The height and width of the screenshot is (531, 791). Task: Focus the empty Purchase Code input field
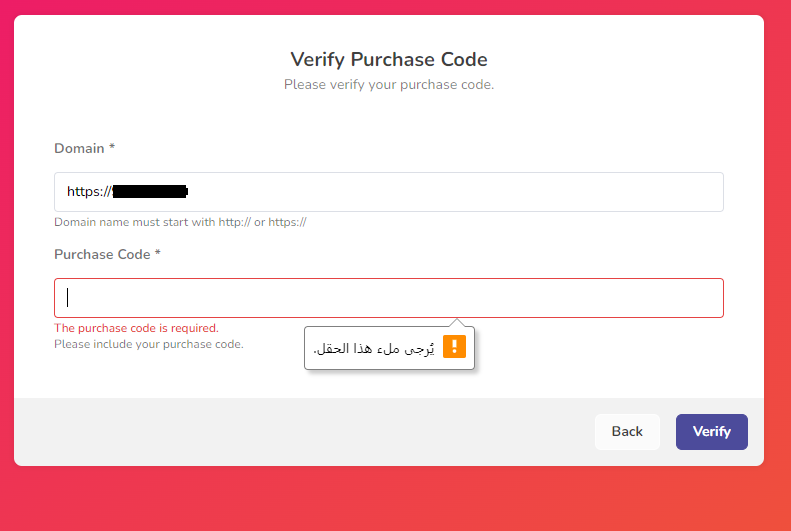(388, 298)
